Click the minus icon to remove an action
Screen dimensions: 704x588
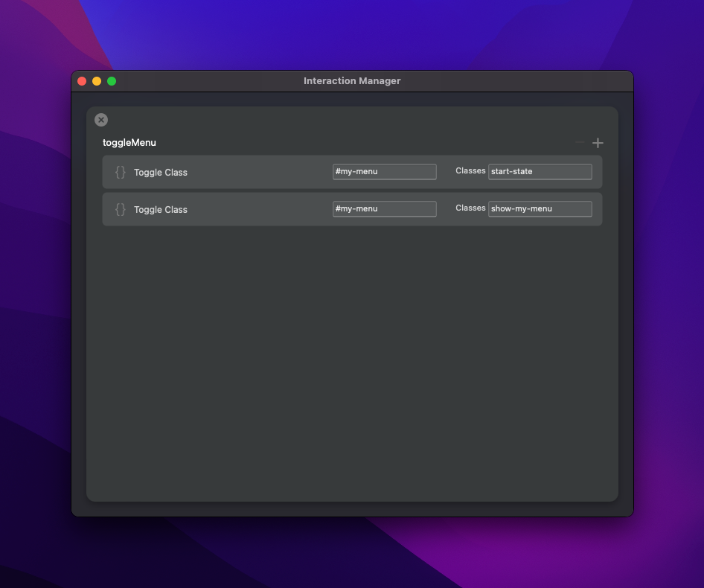(580, 143)
